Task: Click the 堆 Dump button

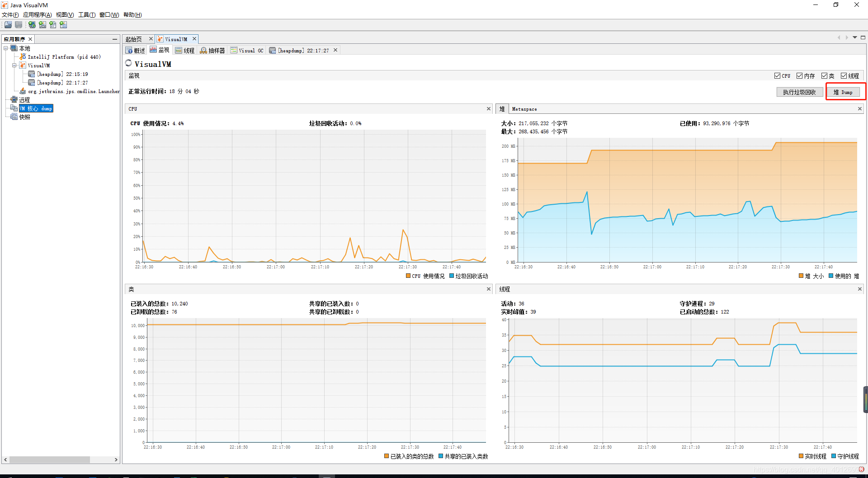Action: coord(843,92)
